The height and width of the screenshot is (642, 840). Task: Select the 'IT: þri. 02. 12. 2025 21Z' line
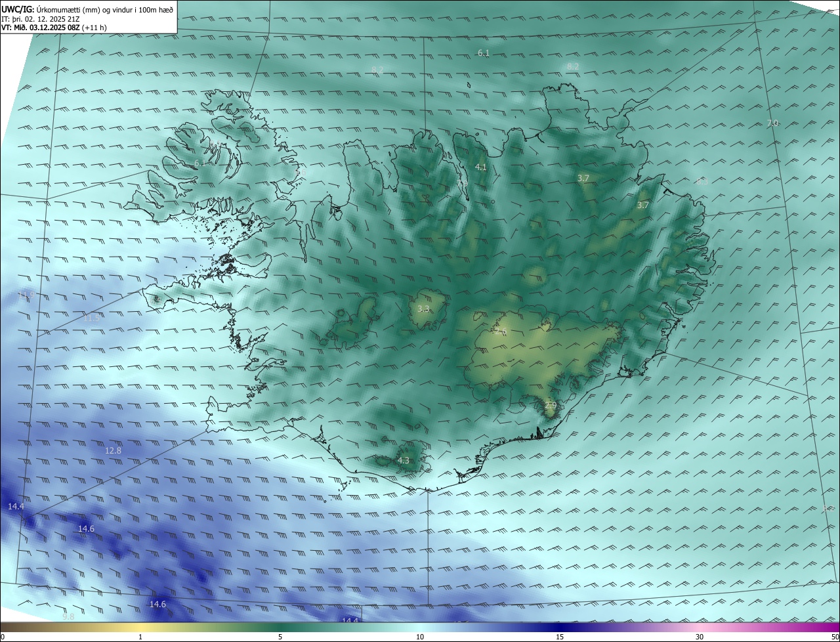click(x=41, y=18)
